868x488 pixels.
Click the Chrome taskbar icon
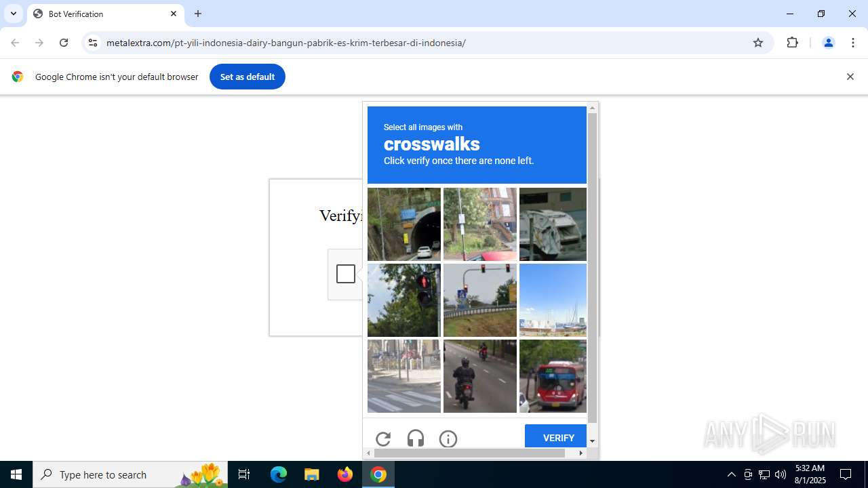tap(378, 474)
